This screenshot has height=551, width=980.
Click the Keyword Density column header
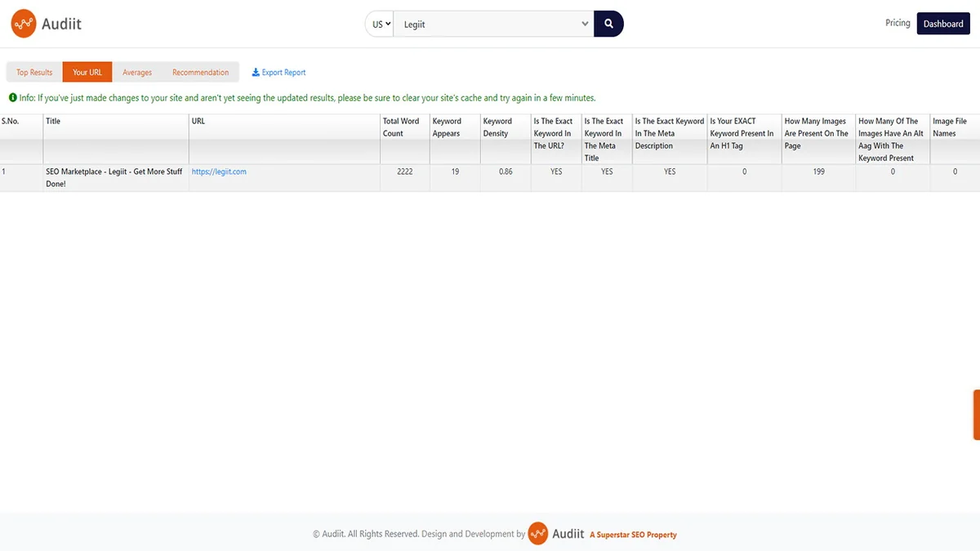(x=497, y=127)
